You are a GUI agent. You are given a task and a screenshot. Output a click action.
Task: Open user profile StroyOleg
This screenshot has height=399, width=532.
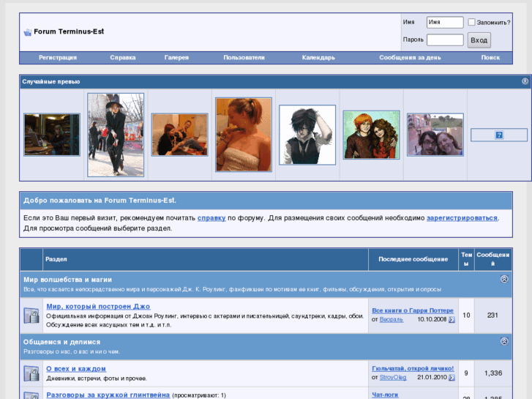pyautogui.click(x=392, y=377)
